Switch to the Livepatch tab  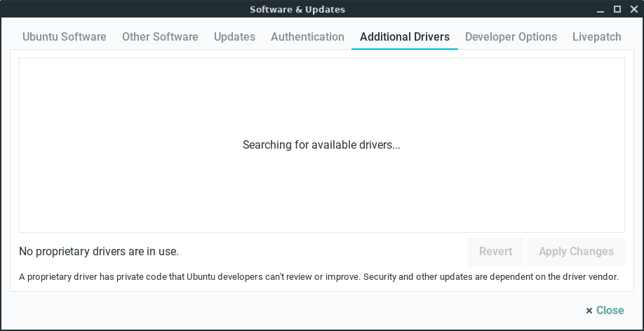pos(596,36)
